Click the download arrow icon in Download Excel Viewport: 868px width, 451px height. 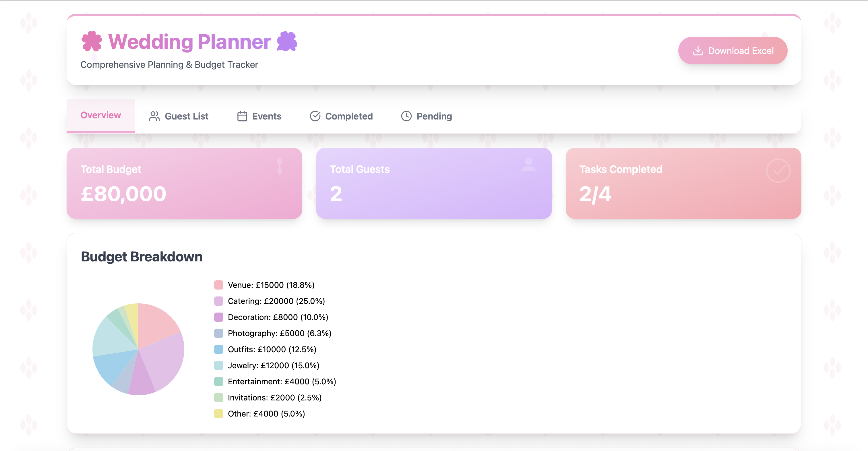point(698,50)
